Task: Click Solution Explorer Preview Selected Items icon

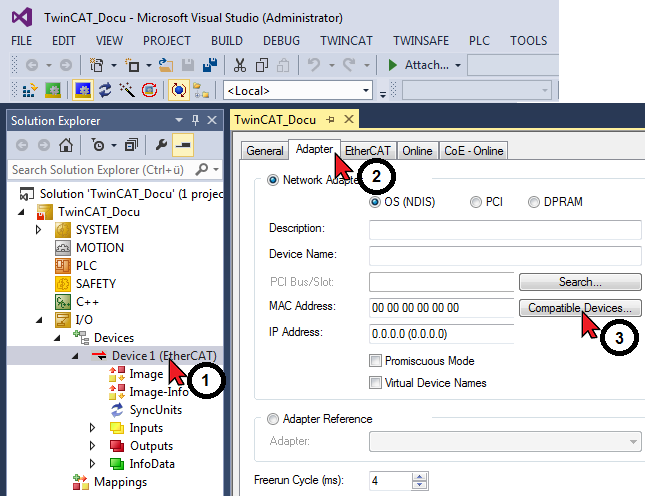Action: [183, 145]
